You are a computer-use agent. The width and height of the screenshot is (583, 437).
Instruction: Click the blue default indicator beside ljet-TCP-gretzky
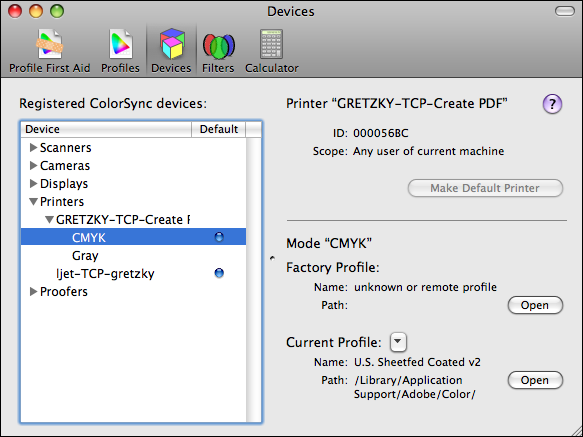(219, 273)
